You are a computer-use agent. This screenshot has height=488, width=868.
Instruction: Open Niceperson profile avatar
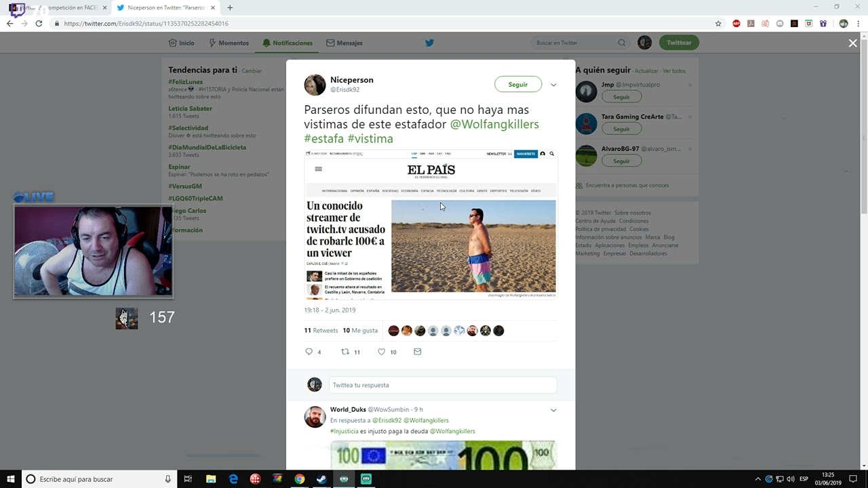pyautogui.click(x=315, y=85)
